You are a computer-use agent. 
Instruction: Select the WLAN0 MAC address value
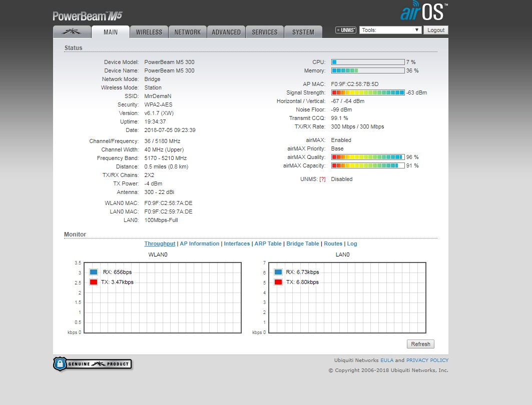(x=168, y=203)
